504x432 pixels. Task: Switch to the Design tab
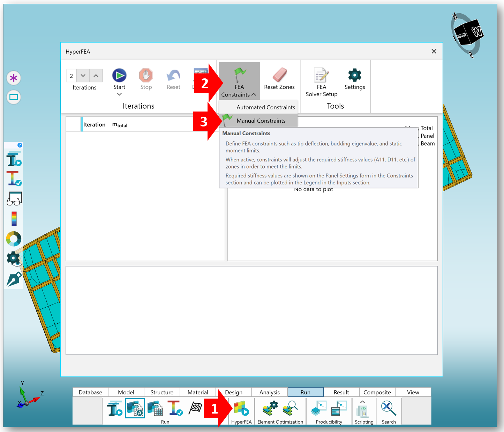[234, 392]
